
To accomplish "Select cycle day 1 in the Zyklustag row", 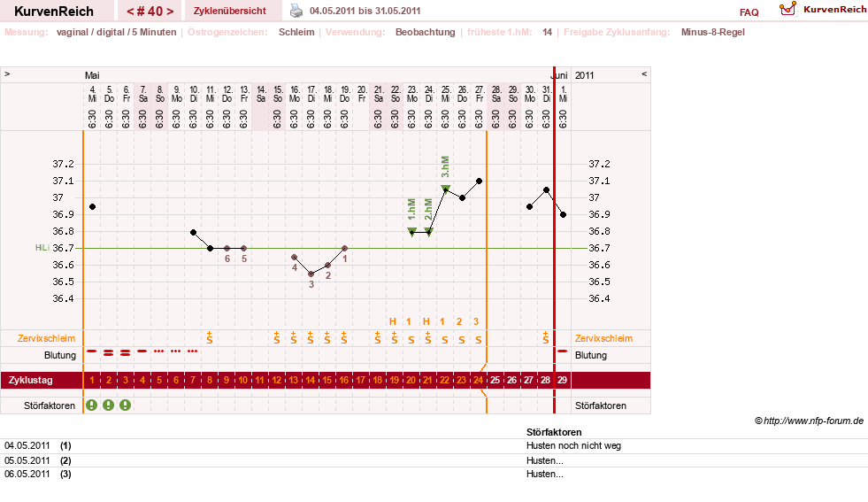I will (x=92, y=380).
